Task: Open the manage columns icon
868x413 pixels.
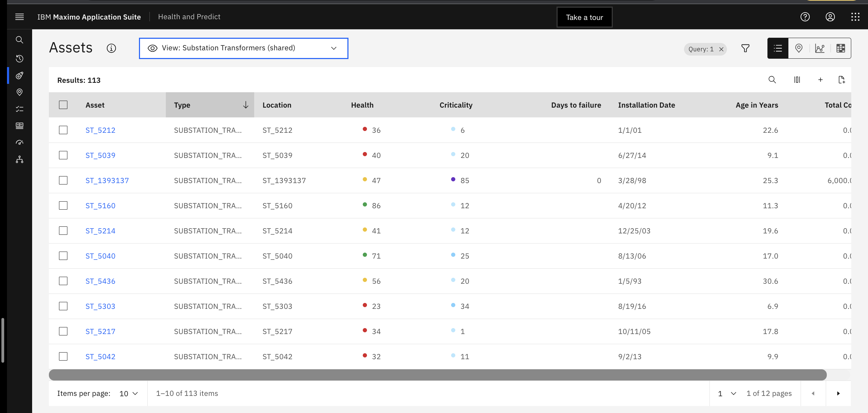Action: pyautogui.click(x=797, y=80)
